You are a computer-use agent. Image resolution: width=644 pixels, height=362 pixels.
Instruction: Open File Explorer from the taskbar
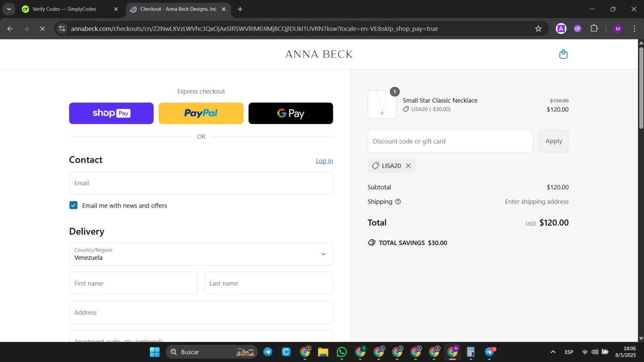click(323, 352)
